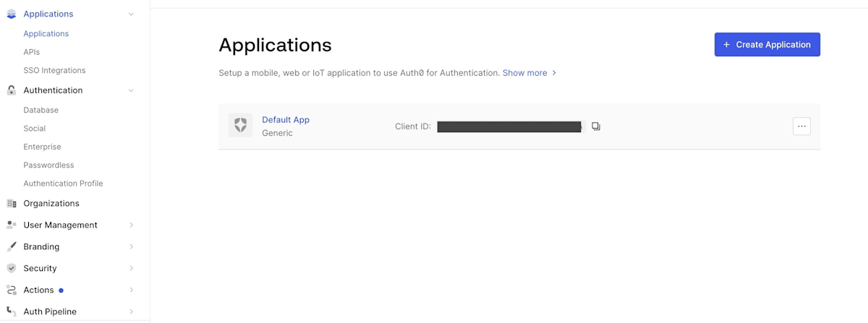Open Enterprise connections item
The width and height of the screenshot is (868, 323).
pyautogui.click(x=42, y=147)
